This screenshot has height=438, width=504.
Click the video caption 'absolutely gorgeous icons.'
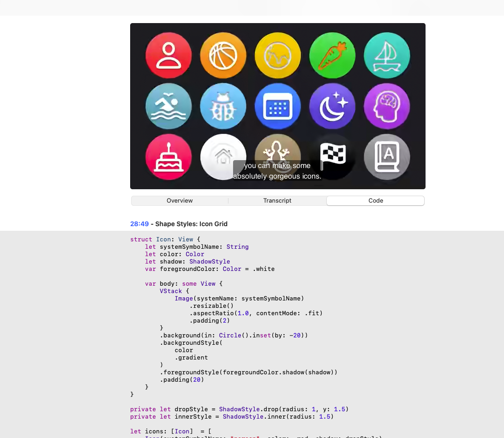click(277, 176)
